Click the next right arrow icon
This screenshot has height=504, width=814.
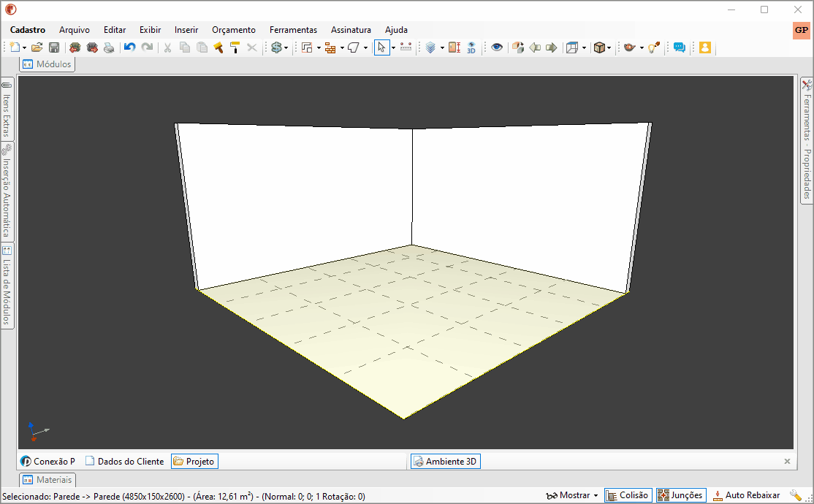(552, 47)
